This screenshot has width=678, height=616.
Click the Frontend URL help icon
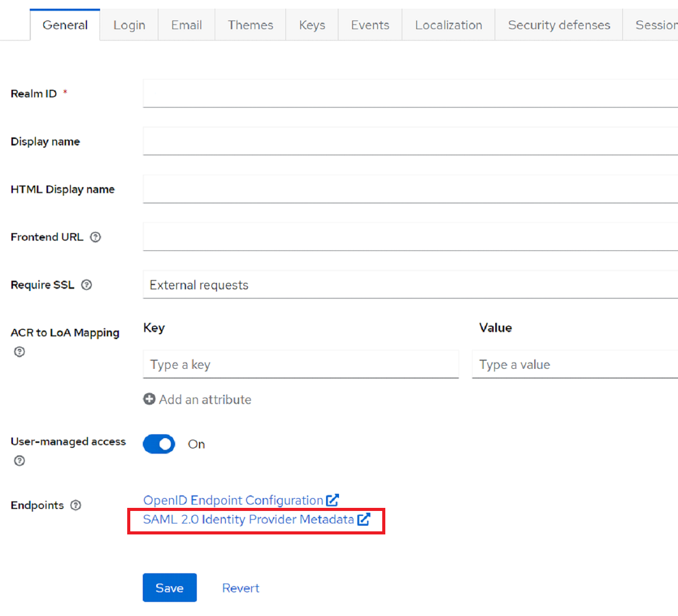(95, 237)
